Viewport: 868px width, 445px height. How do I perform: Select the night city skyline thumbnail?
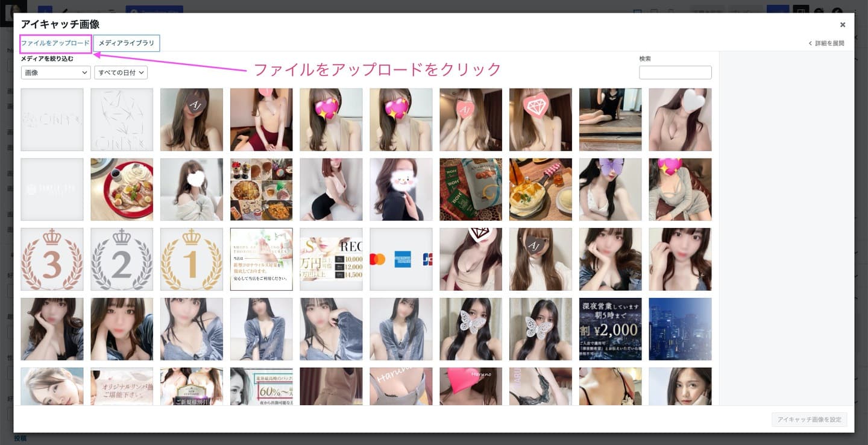point(680,329)
